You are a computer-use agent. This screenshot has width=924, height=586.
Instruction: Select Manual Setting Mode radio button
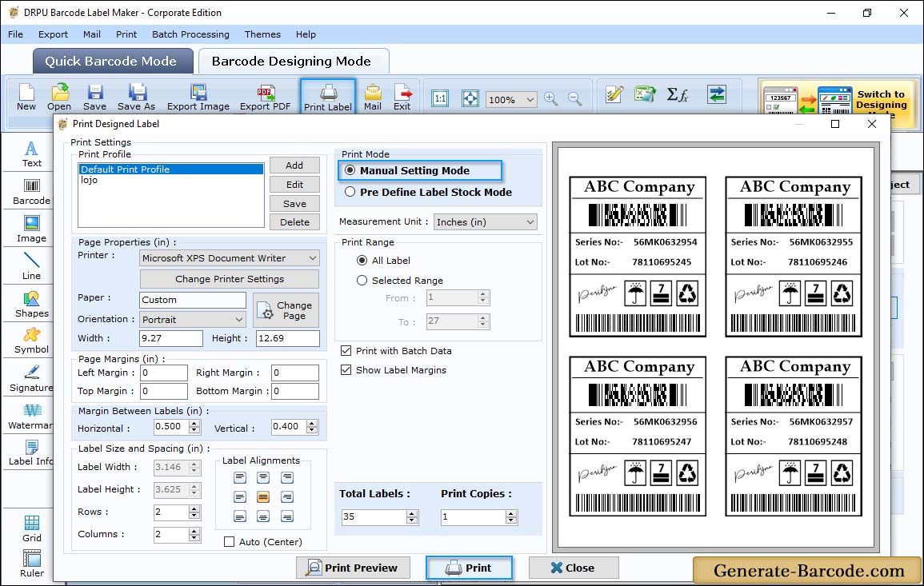(x=350, y=170)
